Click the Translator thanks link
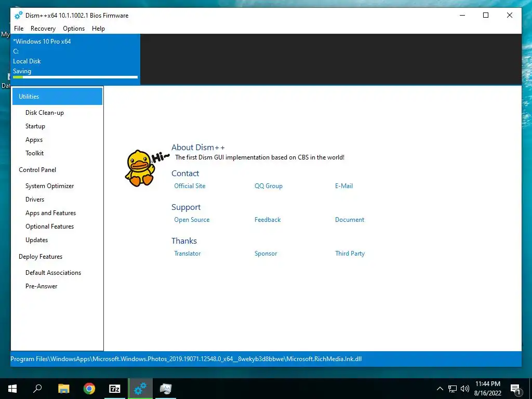Viewport: 532px width, 399px height. click(187, 254)
